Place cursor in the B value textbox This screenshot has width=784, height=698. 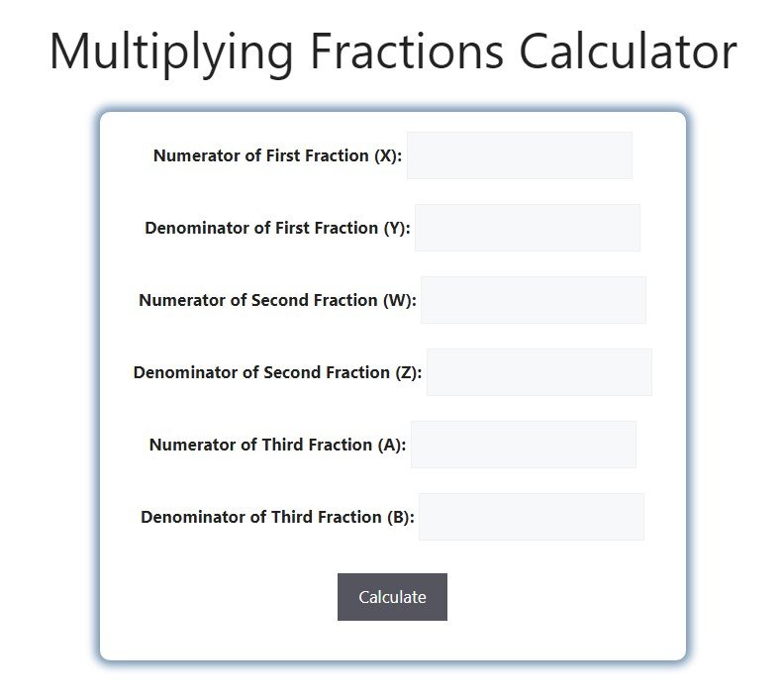point(531,517)
